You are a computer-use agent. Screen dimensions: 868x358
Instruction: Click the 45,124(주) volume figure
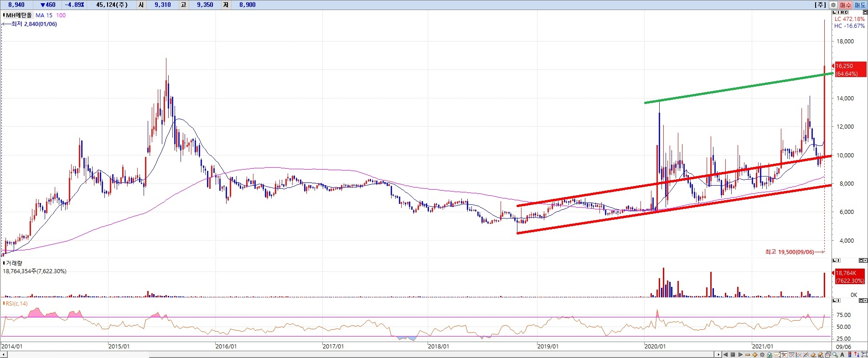(112, 5)
